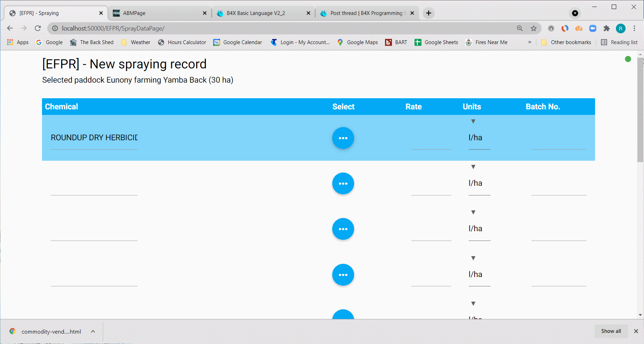The width and height of the screenshot is (644, 344).
Task: Open the Apps grid shortcut
Action: click(x=18, y=42)
